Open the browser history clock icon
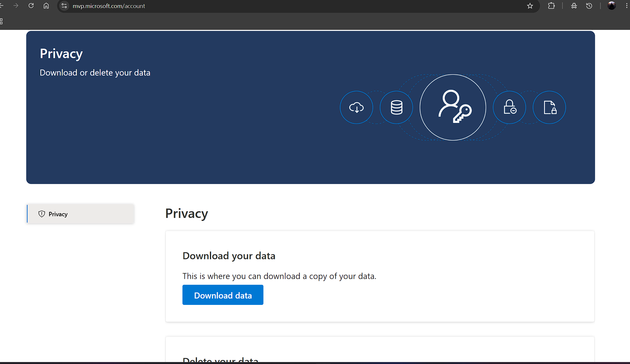 click(x=589, y=6)
